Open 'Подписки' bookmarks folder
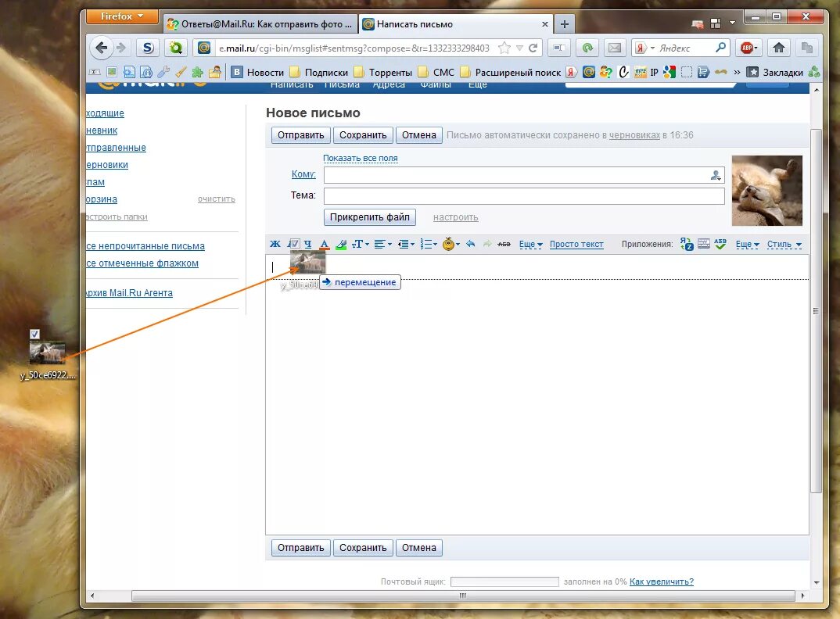The height and width of the screenshot is (619, 840). click(x=319, y=72)
